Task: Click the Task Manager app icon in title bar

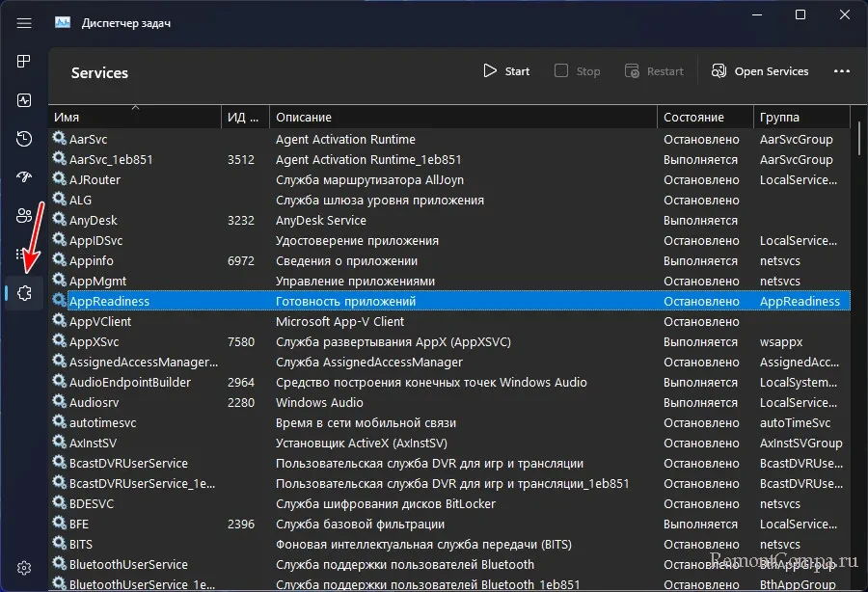Action: [x=63, y=23]
